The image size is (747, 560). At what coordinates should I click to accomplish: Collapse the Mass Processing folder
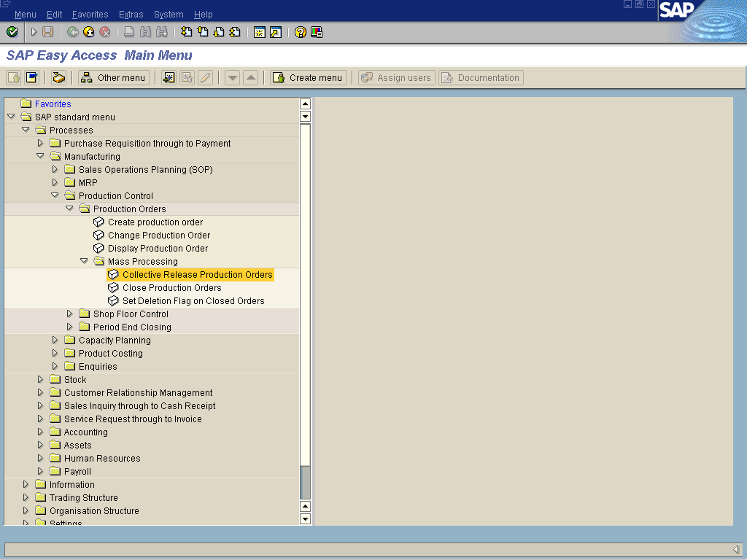coord(84,261)
